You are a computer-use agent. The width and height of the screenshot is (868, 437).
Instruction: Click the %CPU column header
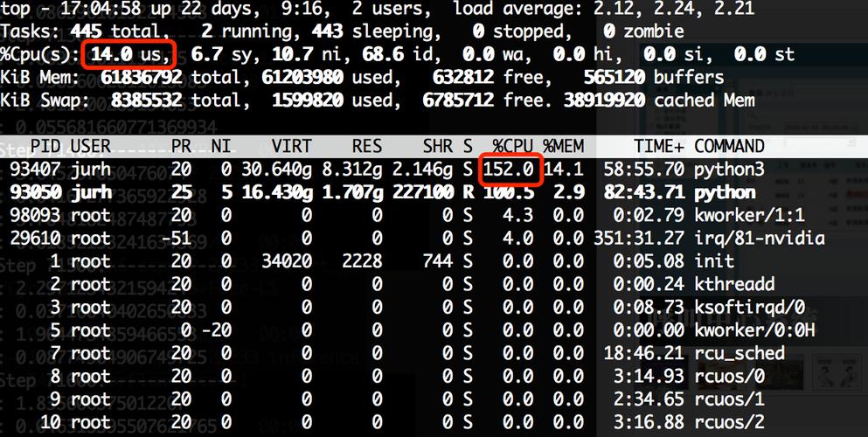(x=511, y=146)
